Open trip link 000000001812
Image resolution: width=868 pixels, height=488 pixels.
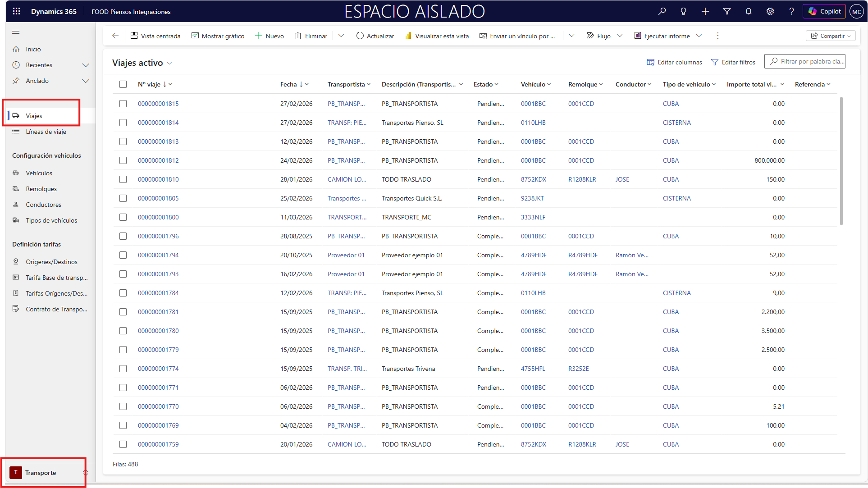pyautogui.click(x=158, y=160)
